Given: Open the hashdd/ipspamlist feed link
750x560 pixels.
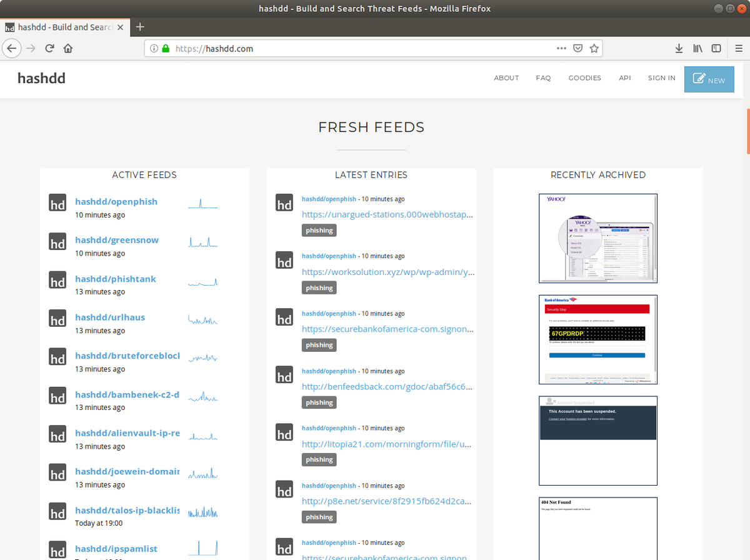Looking at the screenshot, I should (x=116, y=549).
